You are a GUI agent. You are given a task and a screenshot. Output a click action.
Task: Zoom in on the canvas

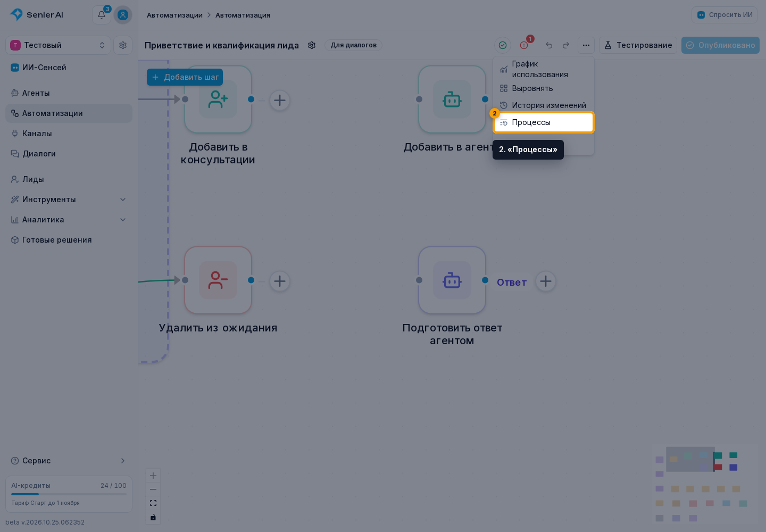(x=153, y=476)
